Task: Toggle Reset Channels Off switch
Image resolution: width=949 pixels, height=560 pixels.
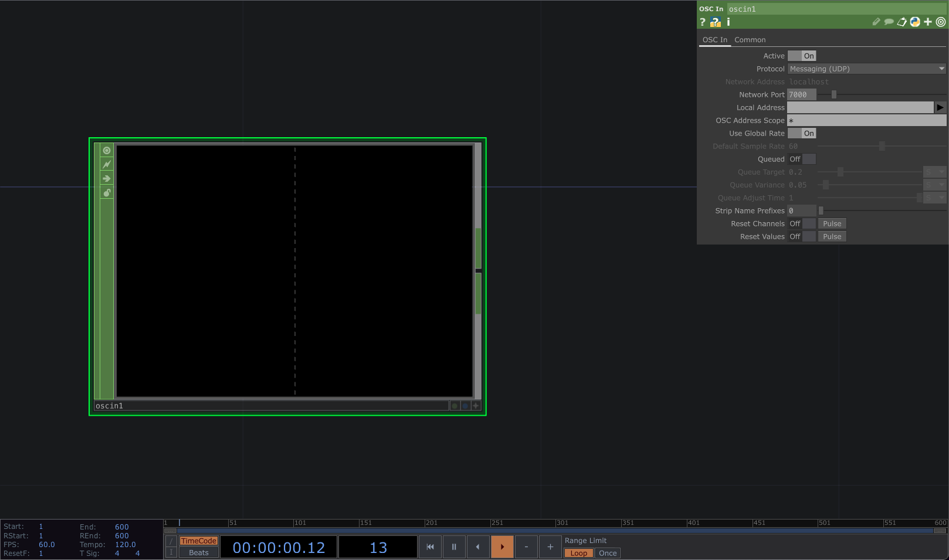Action: coord(802,223)
